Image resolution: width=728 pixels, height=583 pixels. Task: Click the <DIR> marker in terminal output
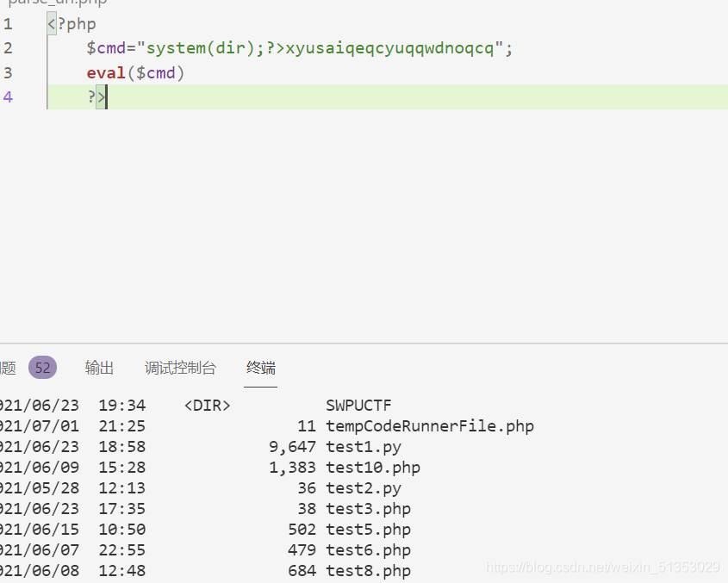coord(207,405)
